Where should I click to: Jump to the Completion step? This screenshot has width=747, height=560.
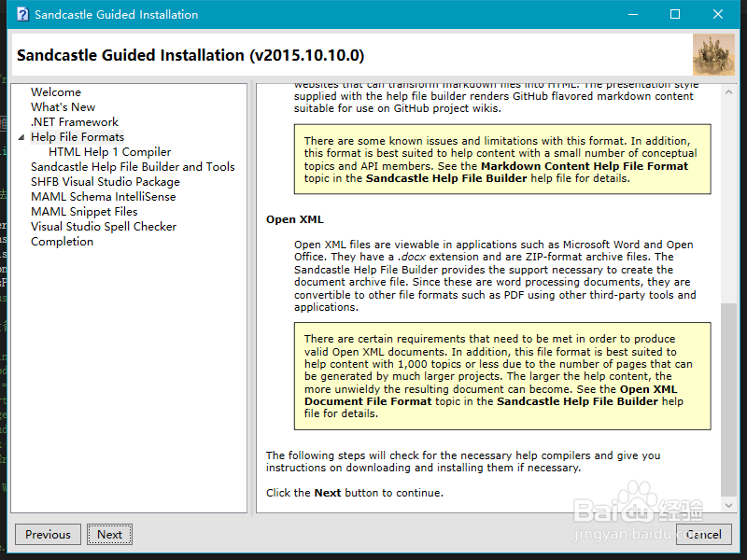pyautogui.click(x=62, y=242)
